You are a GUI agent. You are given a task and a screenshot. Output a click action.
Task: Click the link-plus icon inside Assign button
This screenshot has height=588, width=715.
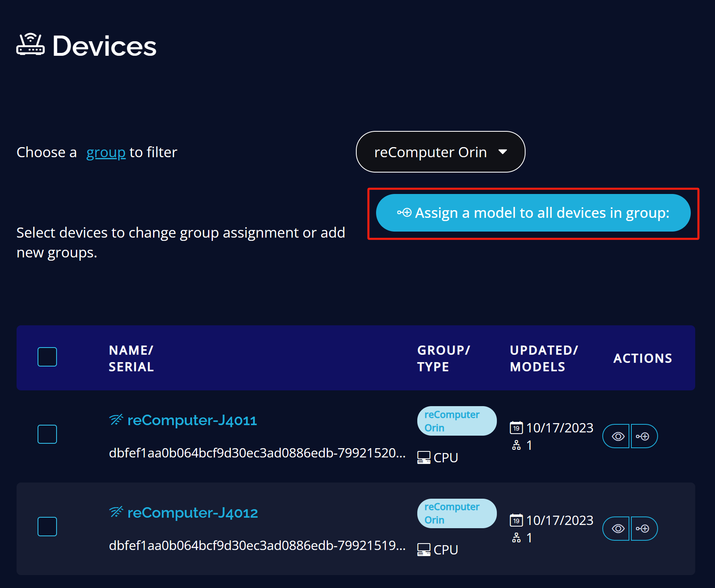[x=404, y=213]
